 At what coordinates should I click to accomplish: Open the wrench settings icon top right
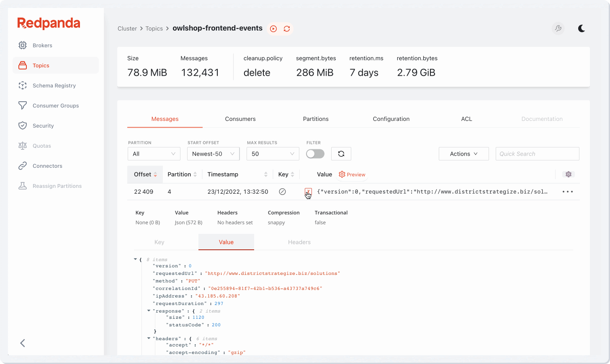tap(558, 28)
